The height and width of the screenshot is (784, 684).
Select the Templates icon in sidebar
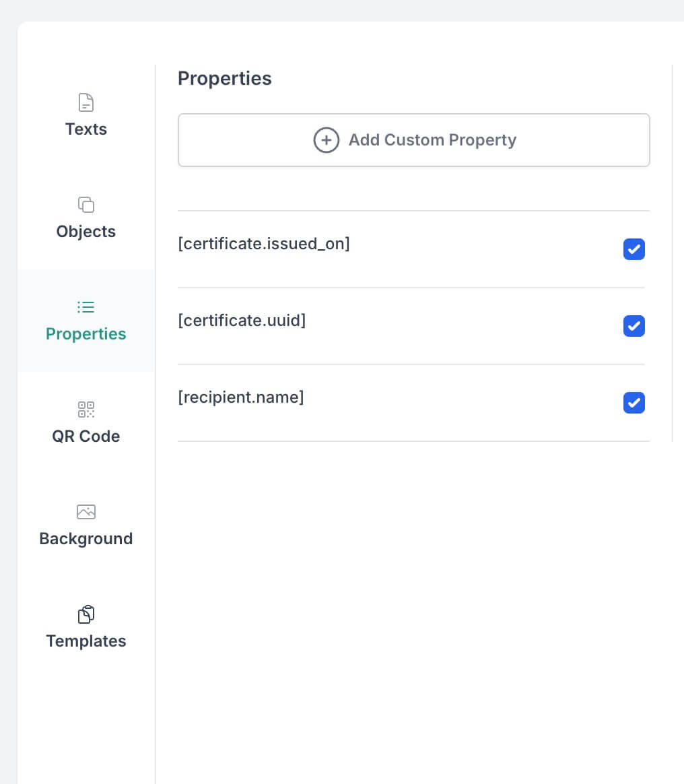pyautogui.click(x=86, y=614)
